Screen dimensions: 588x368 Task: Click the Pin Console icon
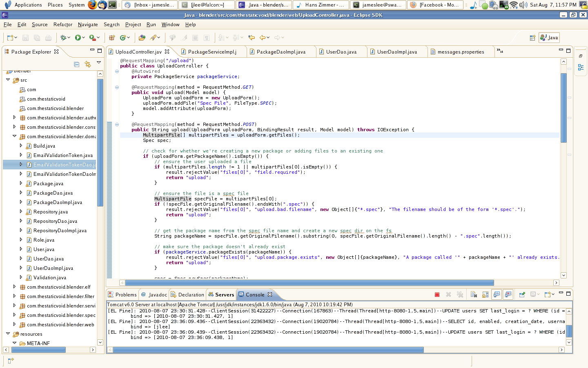522,294
